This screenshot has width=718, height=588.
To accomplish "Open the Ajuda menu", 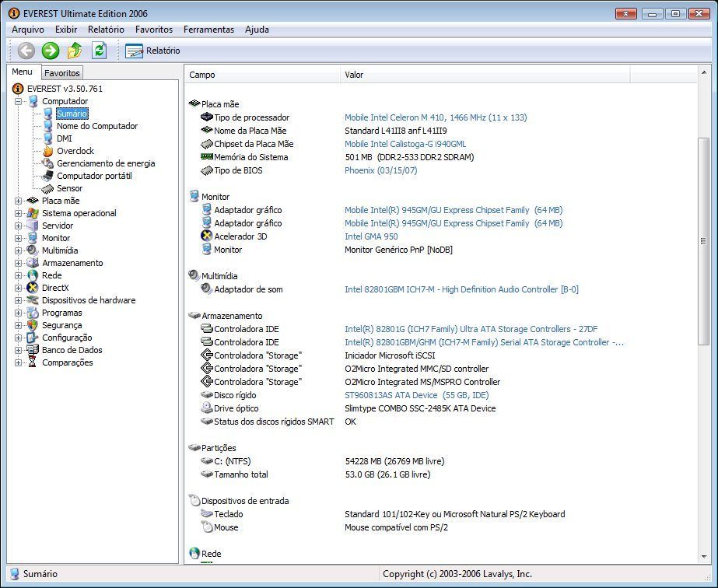I will [x=257, y=30].
